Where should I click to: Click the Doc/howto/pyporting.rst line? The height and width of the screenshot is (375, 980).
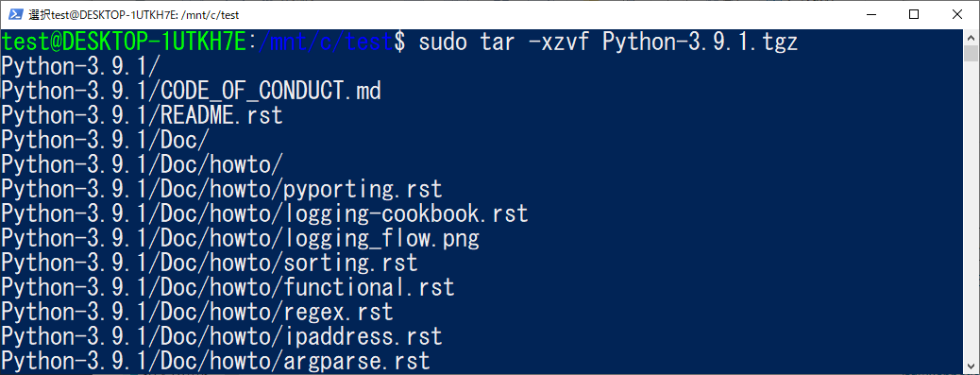pyautogui.click(x=222, y=189)
